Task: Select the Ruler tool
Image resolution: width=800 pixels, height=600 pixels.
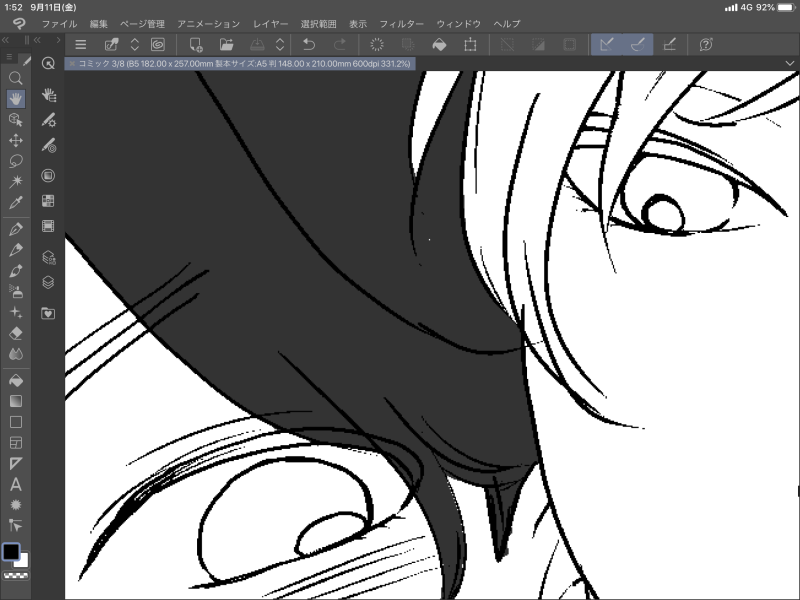Action: 16,463
